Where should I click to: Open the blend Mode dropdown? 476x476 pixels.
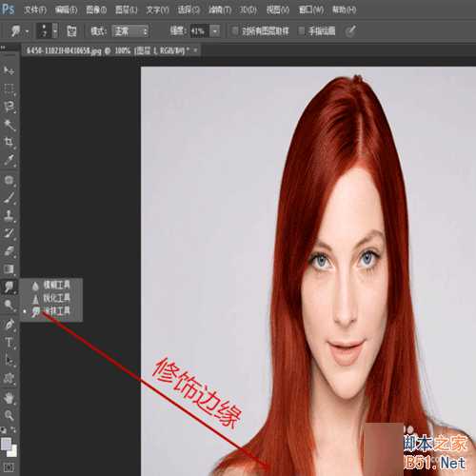click(x=130, y=31)
